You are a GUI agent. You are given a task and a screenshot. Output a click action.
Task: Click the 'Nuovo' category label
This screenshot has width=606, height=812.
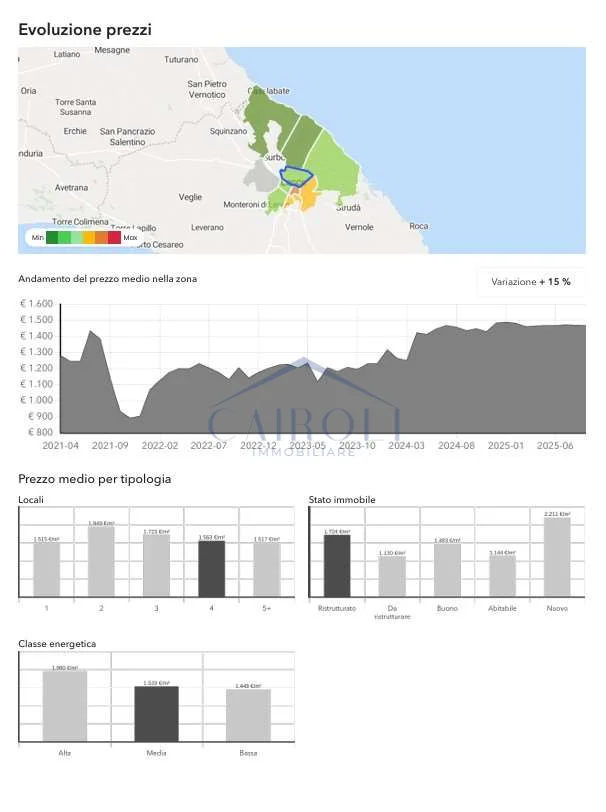tap(557, 608)
